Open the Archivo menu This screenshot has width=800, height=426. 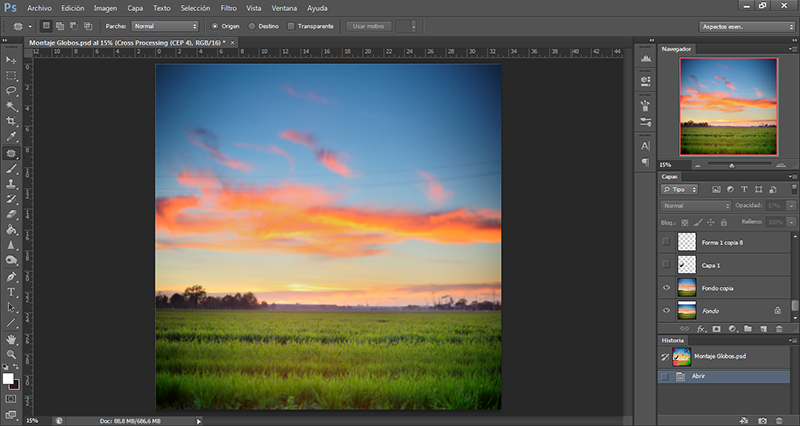coord(39,8)
